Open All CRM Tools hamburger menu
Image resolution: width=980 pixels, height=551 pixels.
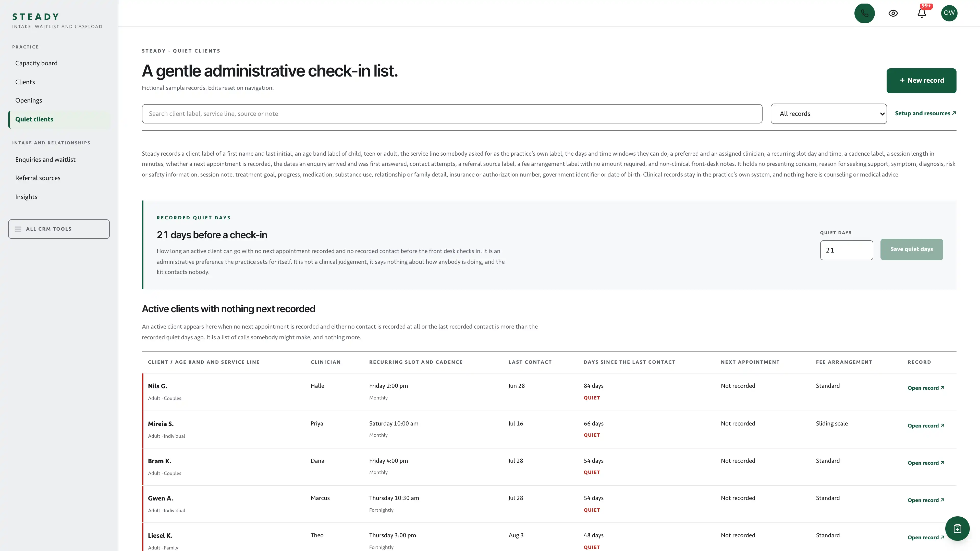click(59, 229)
